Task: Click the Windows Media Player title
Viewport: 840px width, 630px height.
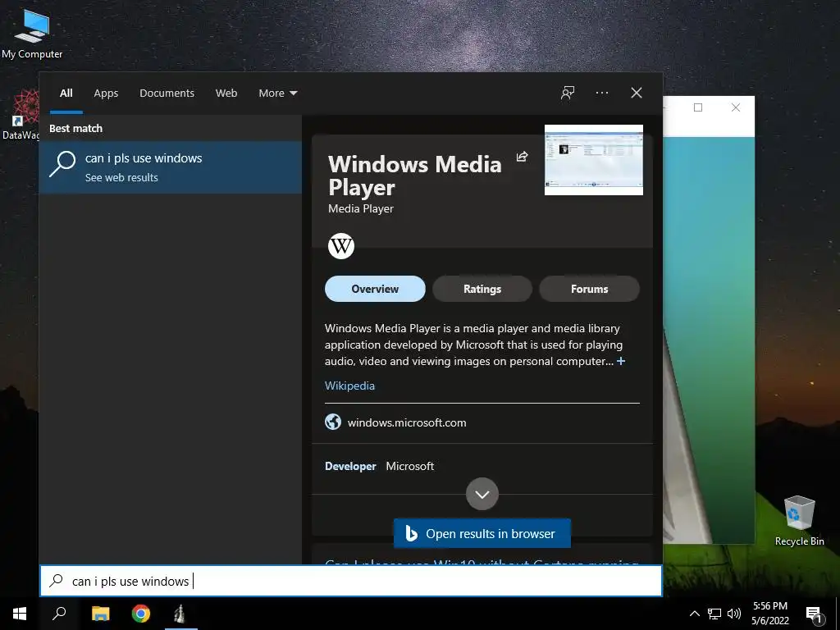Action: [414, 176]
